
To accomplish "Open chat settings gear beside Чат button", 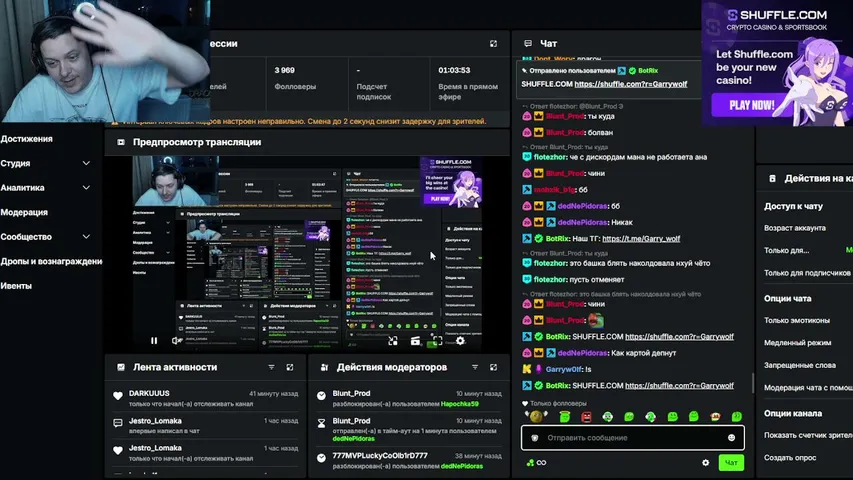I will [706, 463].
